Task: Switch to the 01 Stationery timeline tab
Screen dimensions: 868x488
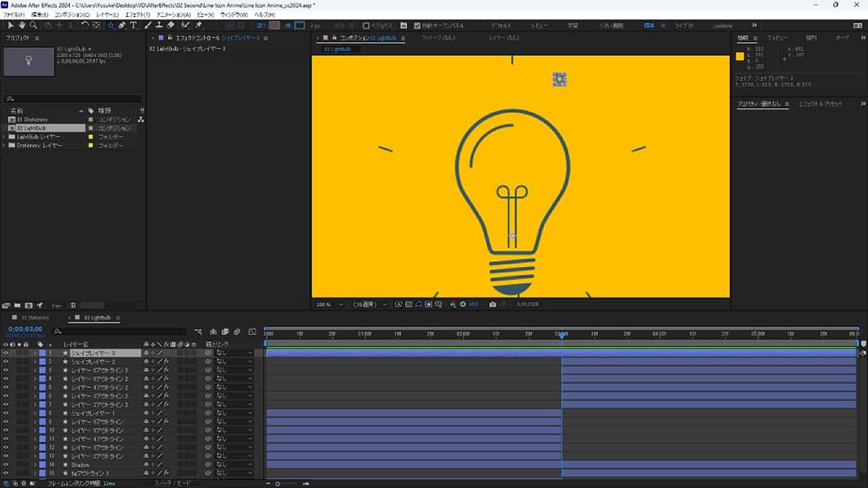Action: click(34, 317)
